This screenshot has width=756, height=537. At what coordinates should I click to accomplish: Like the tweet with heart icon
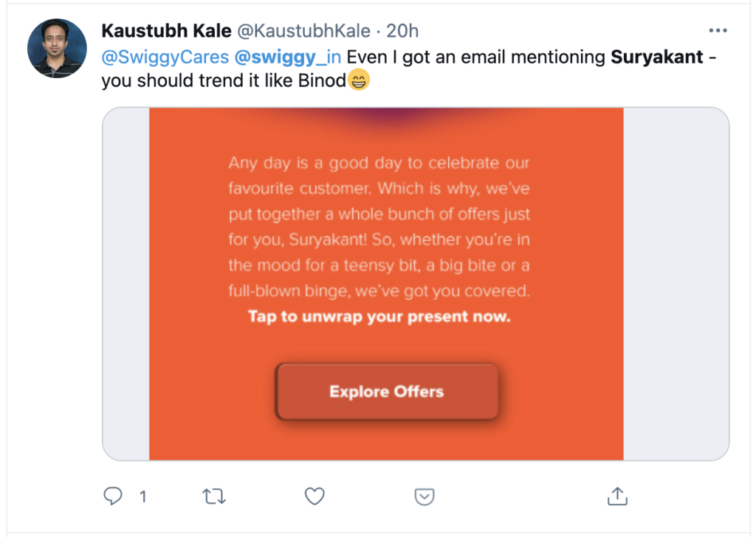315,496
